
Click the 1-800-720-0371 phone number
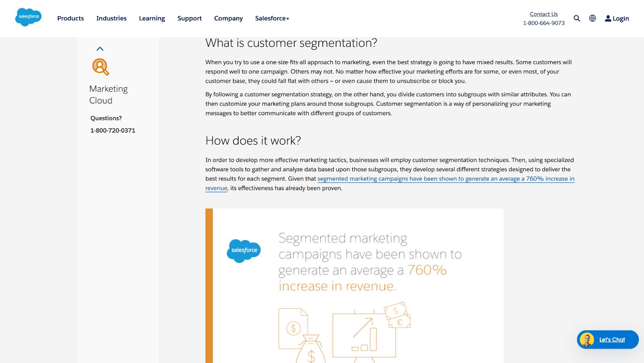(113, 131)
